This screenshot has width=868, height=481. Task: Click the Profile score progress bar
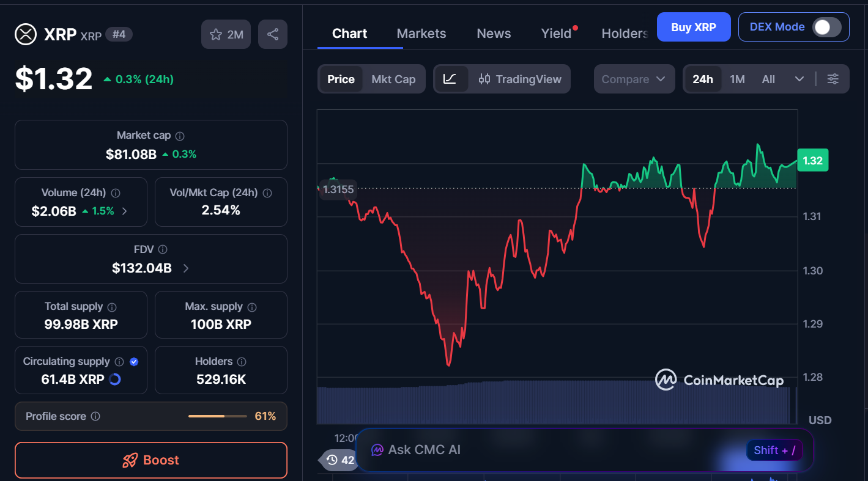click(217, 416)
